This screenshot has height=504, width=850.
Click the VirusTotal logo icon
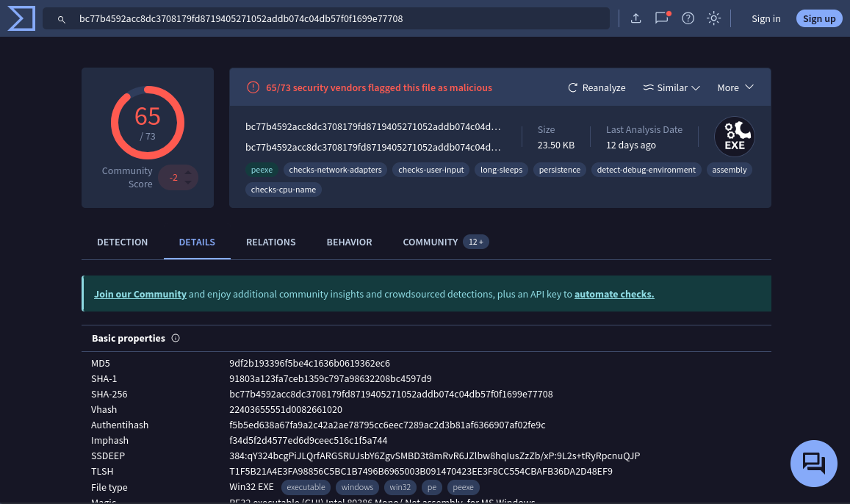(21, 18)
